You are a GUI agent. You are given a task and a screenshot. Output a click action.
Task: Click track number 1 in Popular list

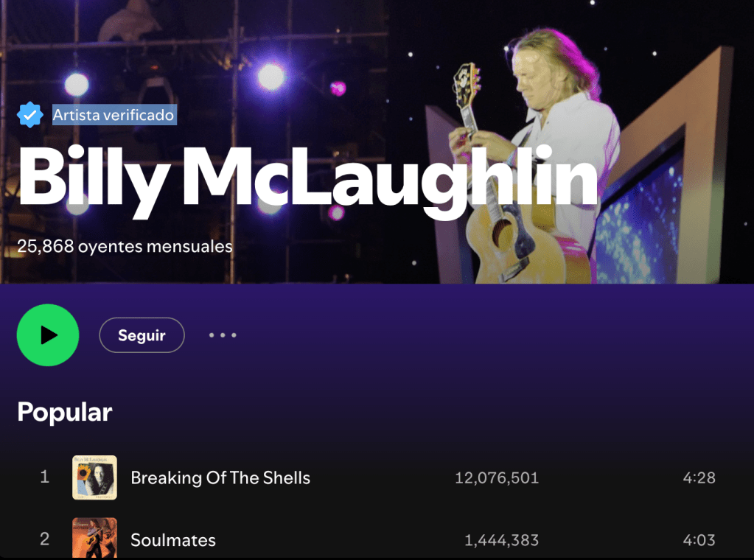[x=44, y=477]
